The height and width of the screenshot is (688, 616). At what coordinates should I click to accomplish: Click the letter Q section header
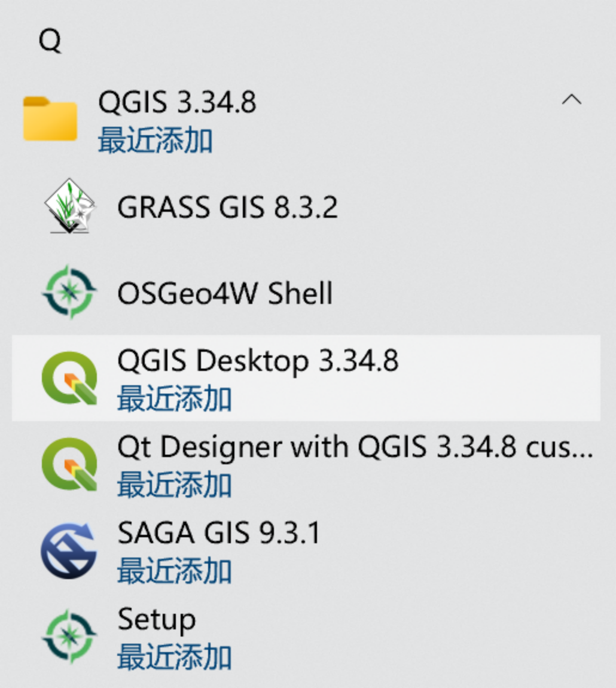click(50, 41)
